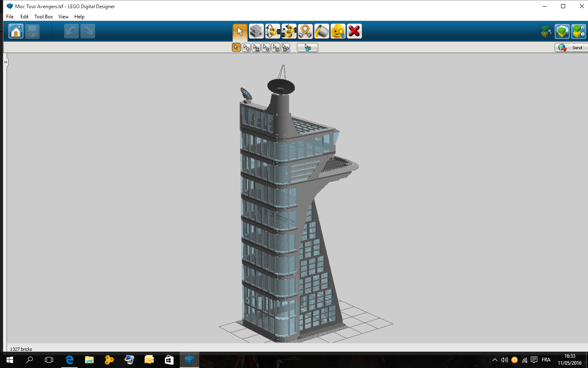Go to the Home screen icon
Screen dimensions: 588x368
[x=16, y=31]
